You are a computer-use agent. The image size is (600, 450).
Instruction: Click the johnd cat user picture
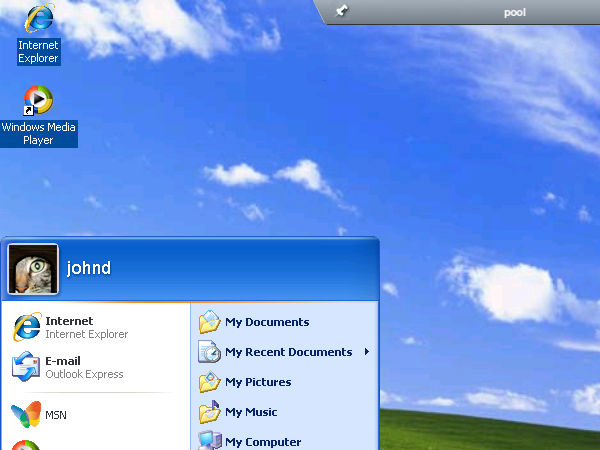33,269
